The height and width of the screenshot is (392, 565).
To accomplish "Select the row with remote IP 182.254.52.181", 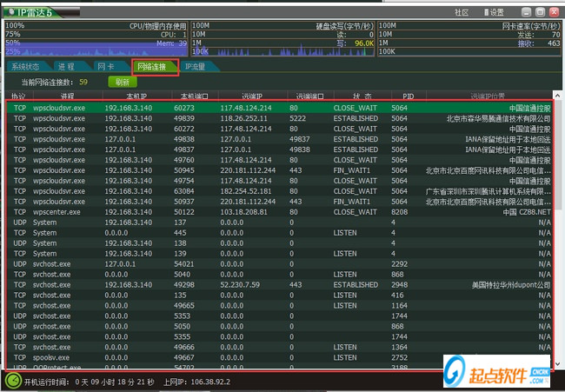I will click(279, 191).
